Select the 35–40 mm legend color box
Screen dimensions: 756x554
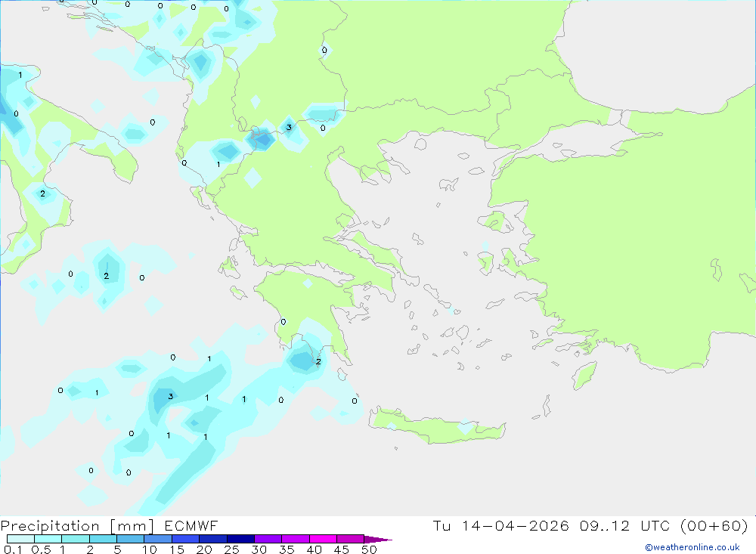click(x=296, y=539)
